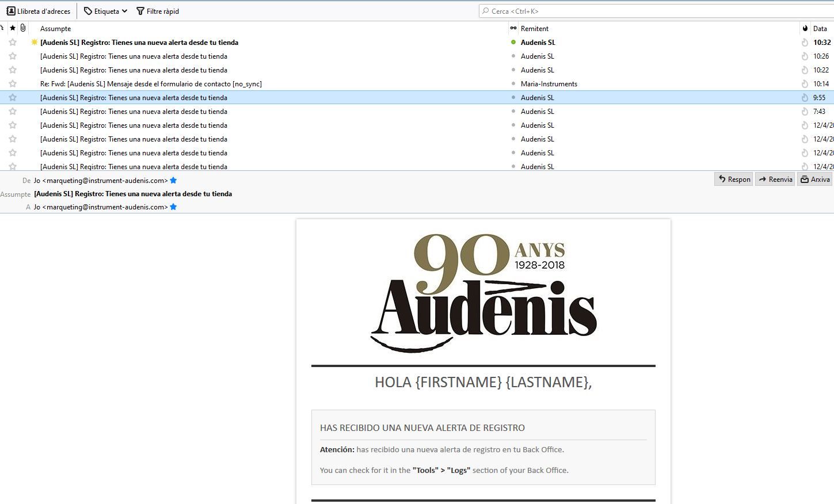Click the Assumpte subject line in message header
Viewport: 834px width, 504px height.
(x=133, y=194)
